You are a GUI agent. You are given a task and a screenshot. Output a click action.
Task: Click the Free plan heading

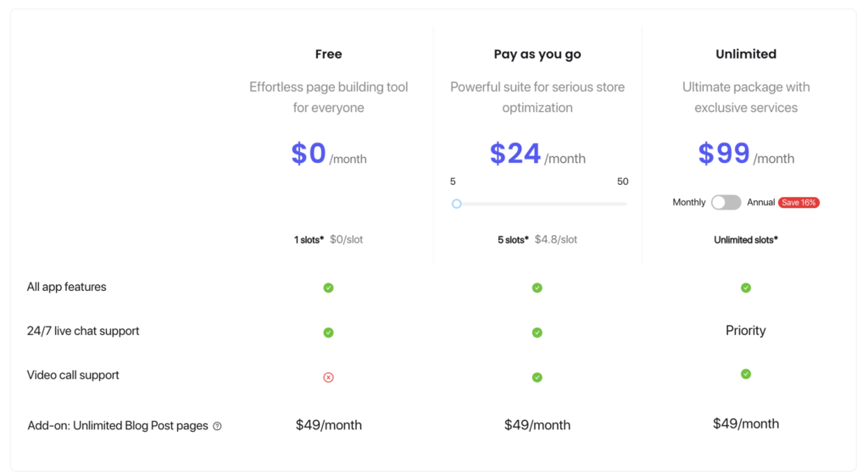328,53
